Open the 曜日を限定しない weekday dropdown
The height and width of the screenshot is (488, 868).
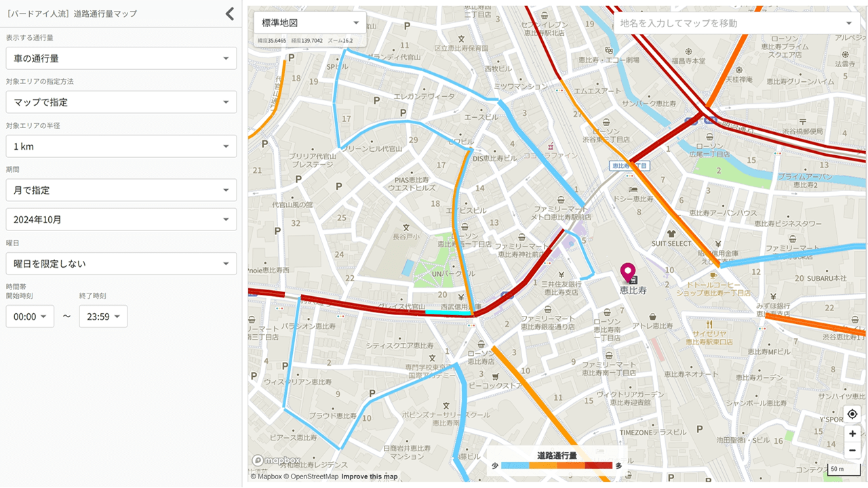121,264
